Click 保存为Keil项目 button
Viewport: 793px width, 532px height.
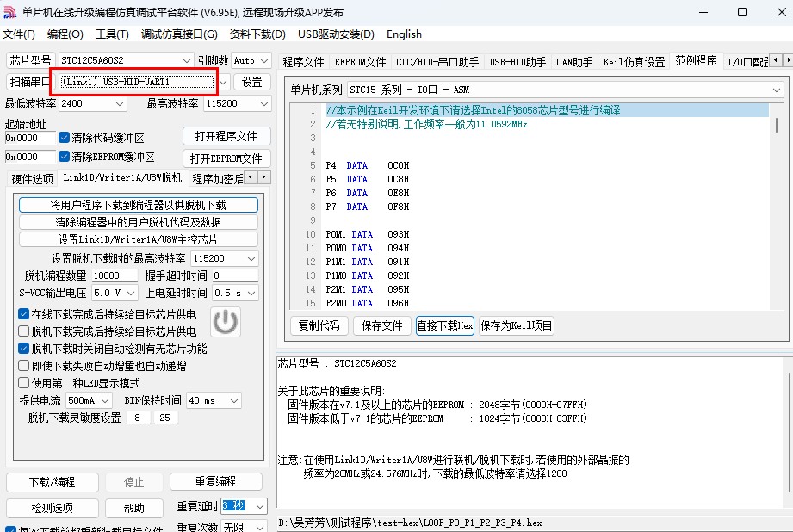(x=516, y=325)
